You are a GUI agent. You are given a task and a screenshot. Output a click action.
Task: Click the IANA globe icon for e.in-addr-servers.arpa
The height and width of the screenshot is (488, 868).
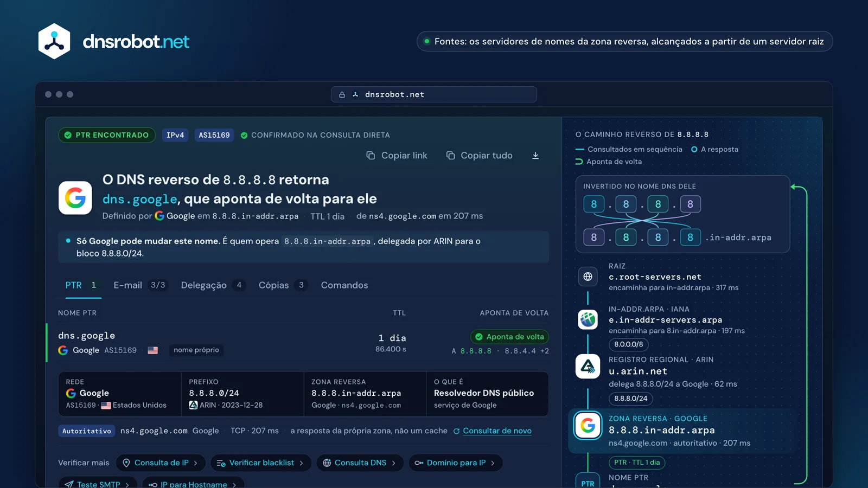[x=588, y=319]
